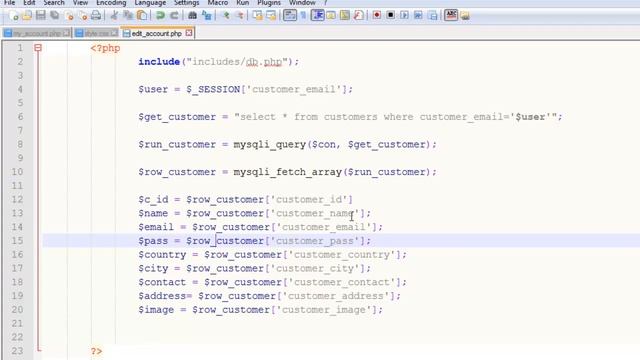The image size is (640, 360).
Task: Click the Close document toolbar icon
Action: 69,16
